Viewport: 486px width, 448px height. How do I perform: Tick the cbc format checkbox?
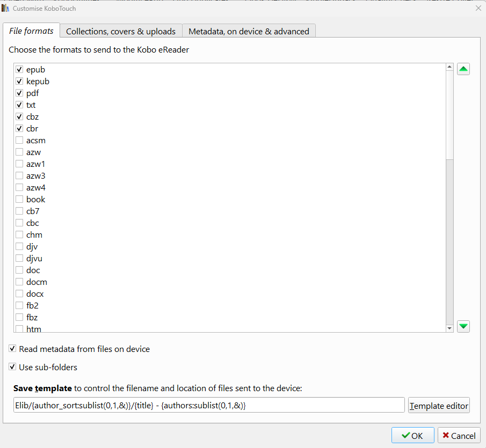click(19, 223)
